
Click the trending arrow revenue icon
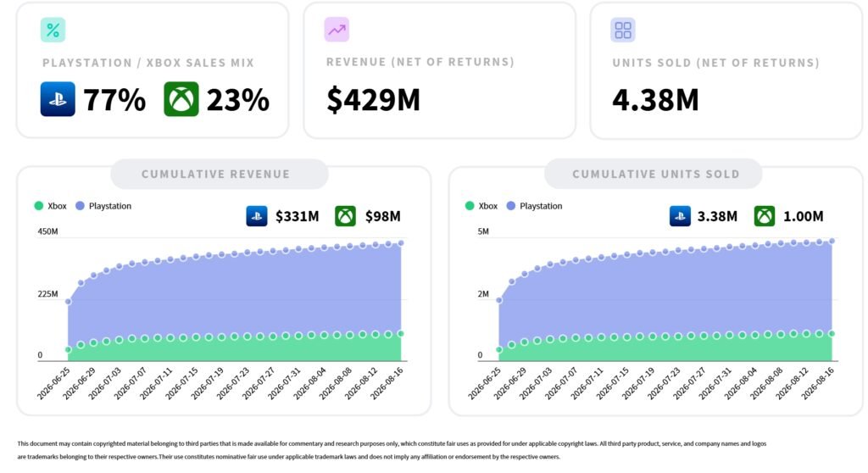pos(337,30)
